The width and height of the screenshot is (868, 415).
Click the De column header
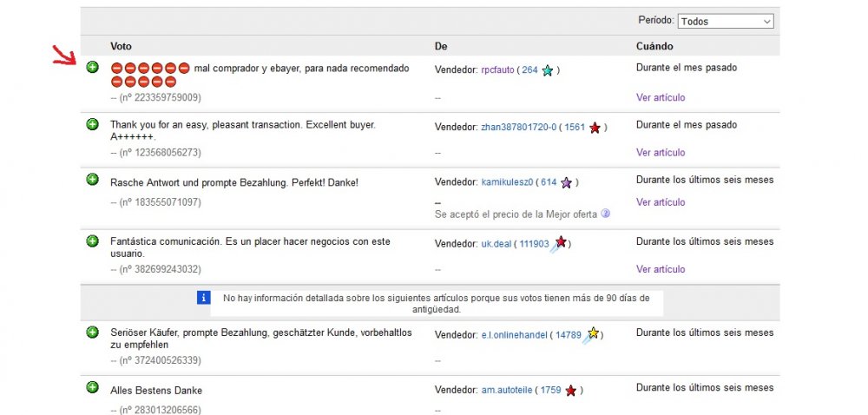(441, 47)
